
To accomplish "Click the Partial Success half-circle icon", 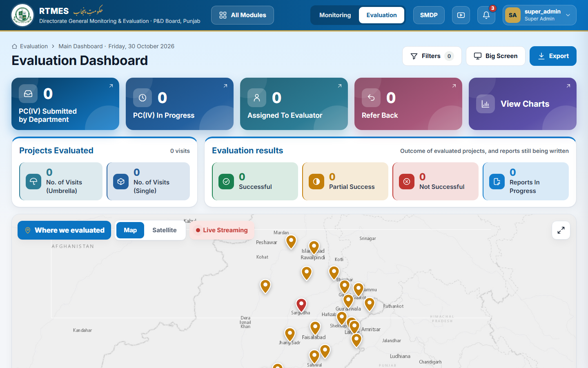I will [316, 182].
